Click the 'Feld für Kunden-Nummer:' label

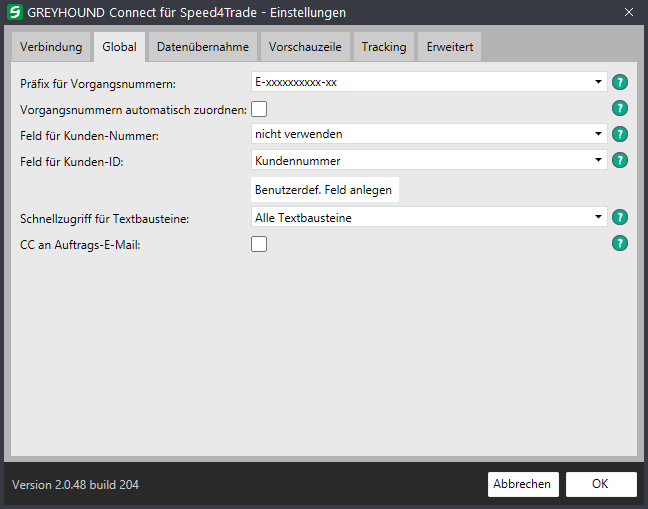click(x=89, y=136)
